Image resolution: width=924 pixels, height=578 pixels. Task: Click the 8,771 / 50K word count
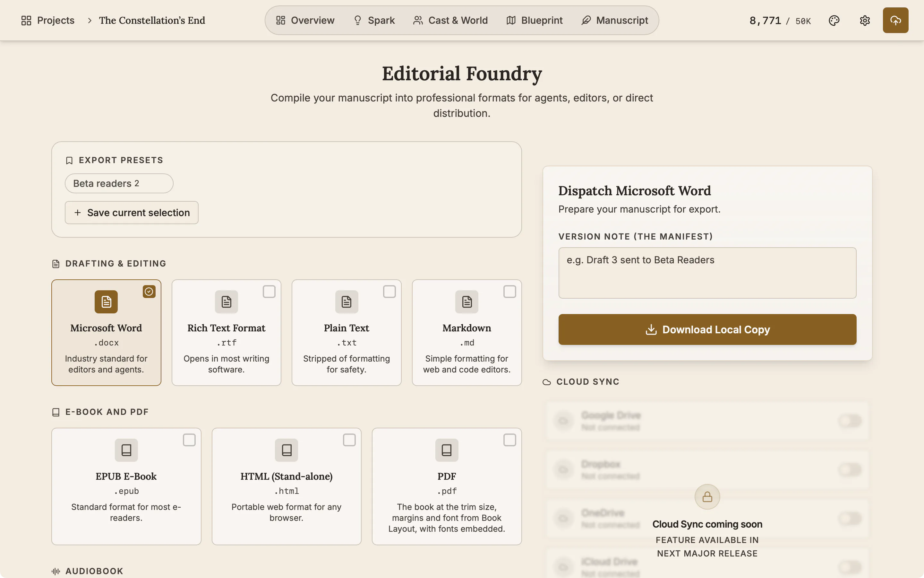point(780,21)
